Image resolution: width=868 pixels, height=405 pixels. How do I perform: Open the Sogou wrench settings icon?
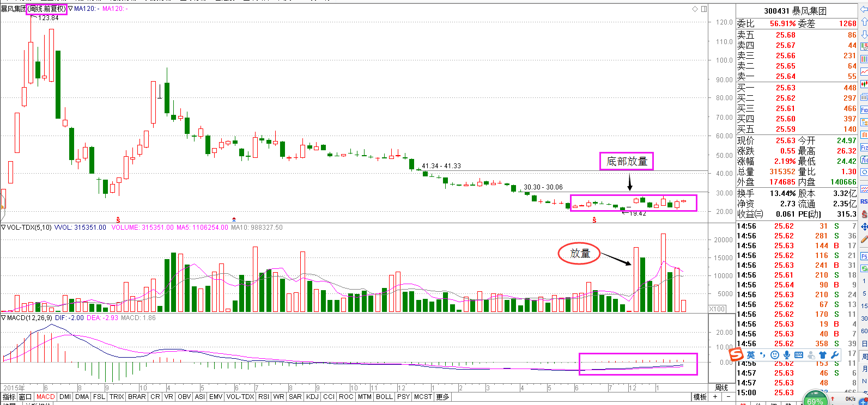tap(834, 355)
